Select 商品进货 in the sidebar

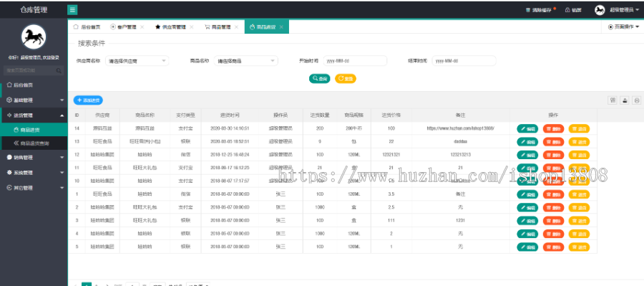click(x=34, y=130)
